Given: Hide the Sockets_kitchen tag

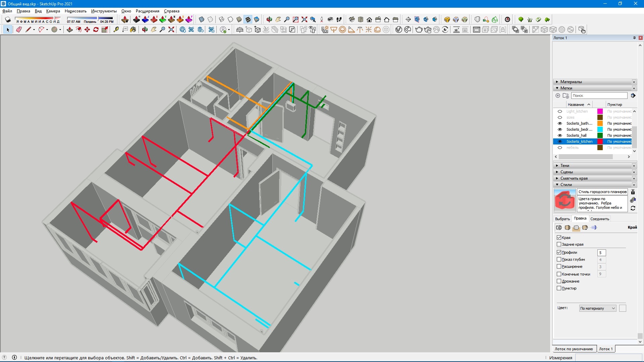Looking at the screenshot, I should [x=560, y=142].
